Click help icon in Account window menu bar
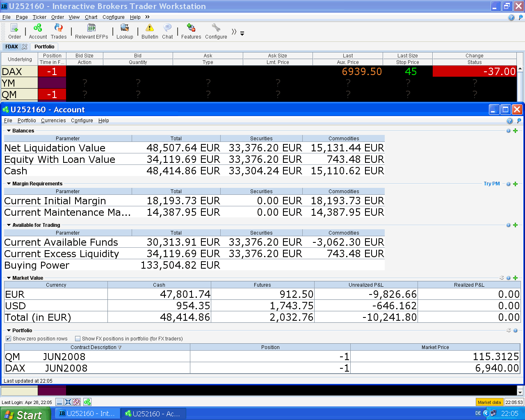 click(509, 121)
